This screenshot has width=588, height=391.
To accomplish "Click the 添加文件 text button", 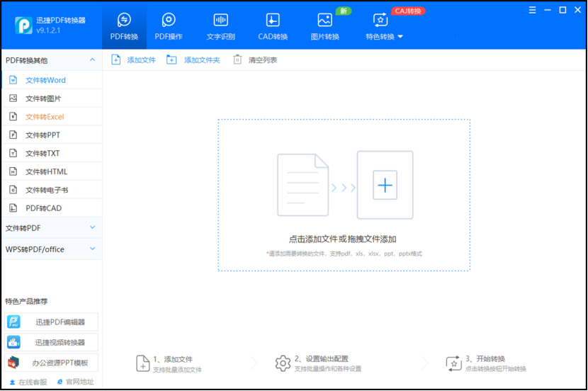I will (142, 60).
